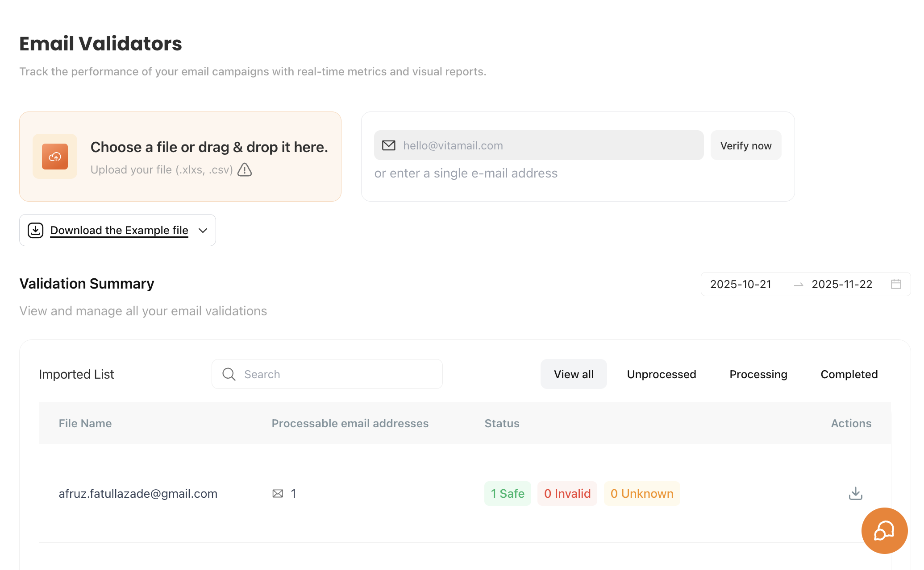Click the 1 Safe status badge
Screen dimensions: 924x570
508,493
